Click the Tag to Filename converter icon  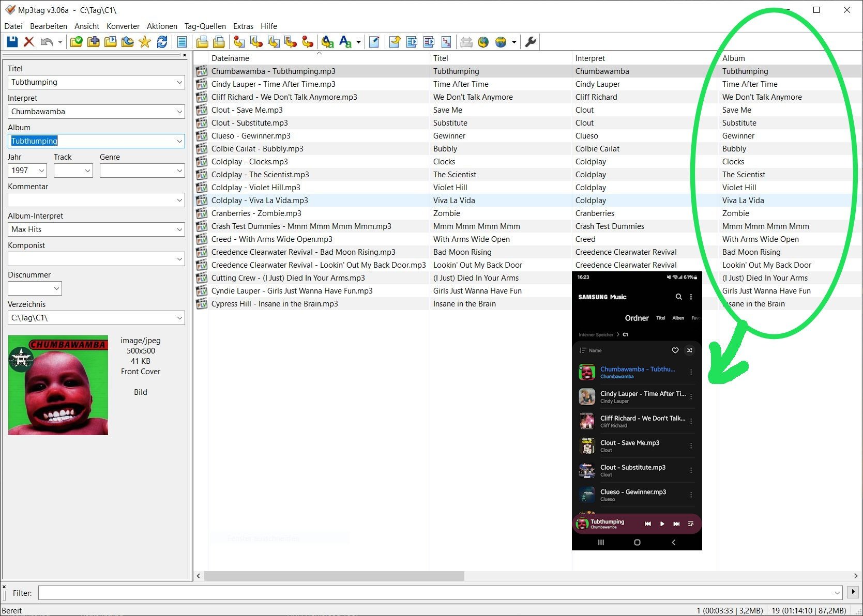point(239,42)
